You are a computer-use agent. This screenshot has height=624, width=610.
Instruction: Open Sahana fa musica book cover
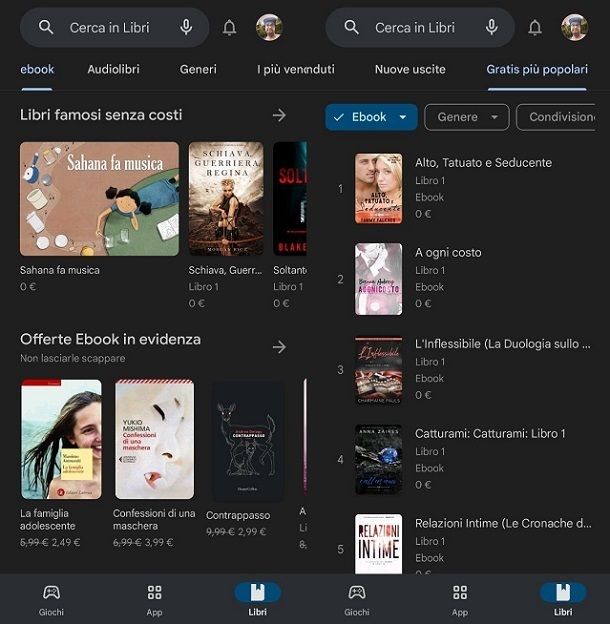[x=99, y=199]
